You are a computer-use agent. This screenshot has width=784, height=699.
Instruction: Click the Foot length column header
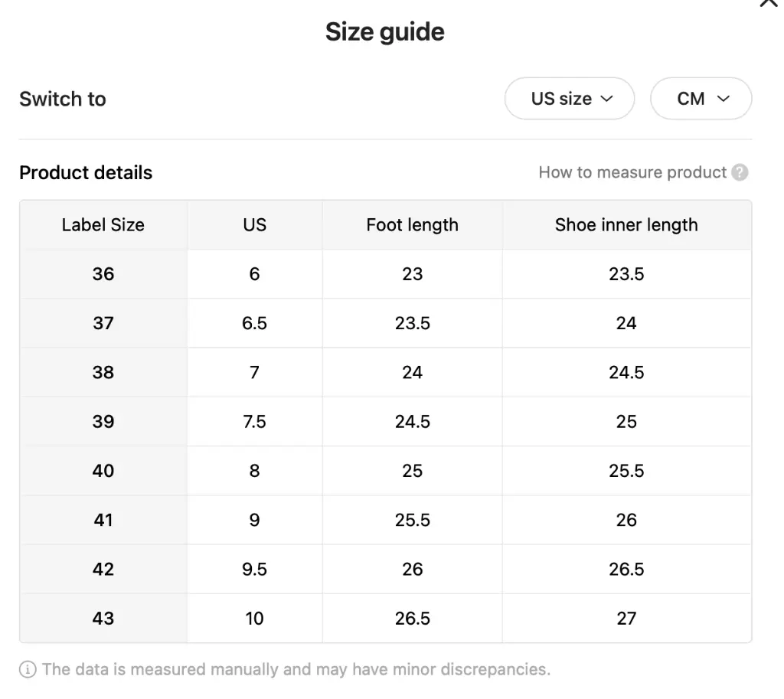(x=413, y=225)
